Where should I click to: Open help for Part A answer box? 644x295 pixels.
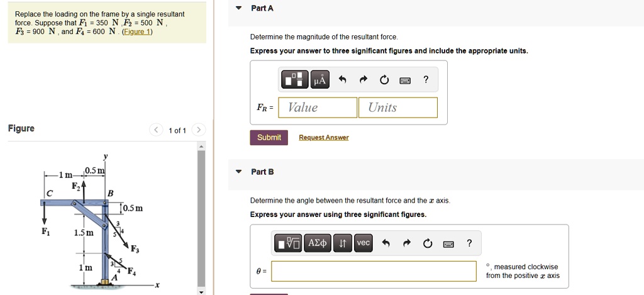426,79
